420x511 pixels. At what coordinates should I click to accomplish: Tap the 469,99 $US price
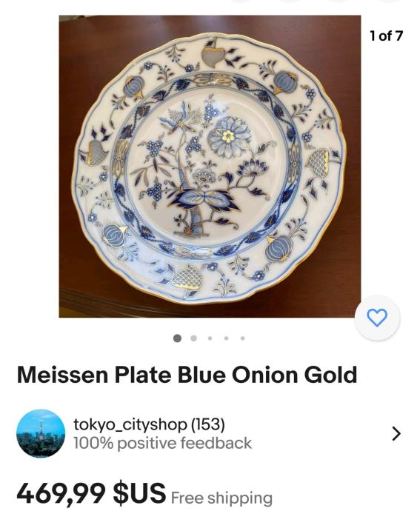pos(91,492)
